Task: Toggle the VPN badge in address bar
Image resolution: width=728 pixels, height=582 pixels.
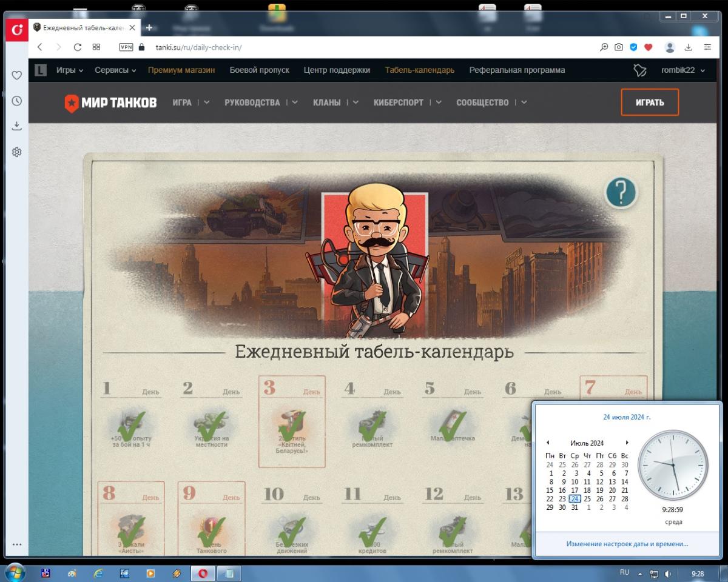Action: (x=126, y=47)
